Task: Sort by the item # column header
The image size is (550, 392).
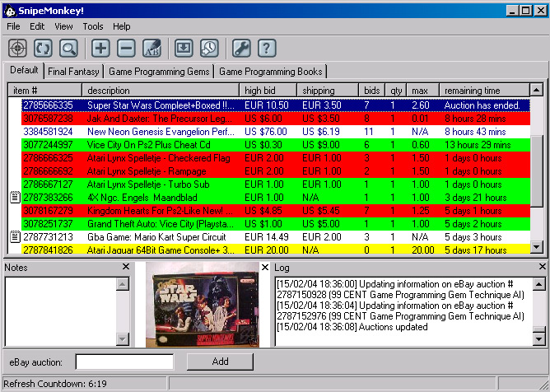Action: (x=45, y=91)
